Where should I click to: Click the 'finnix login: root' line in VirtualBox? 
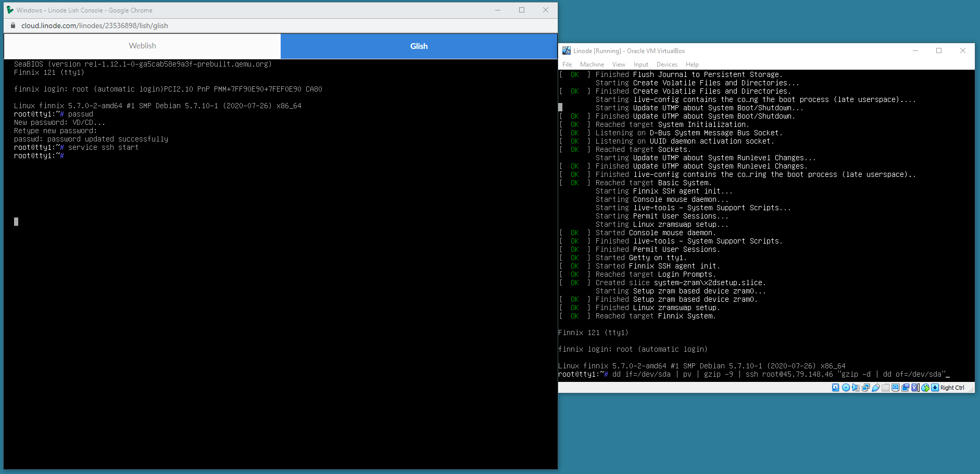(x=633, y=349)
